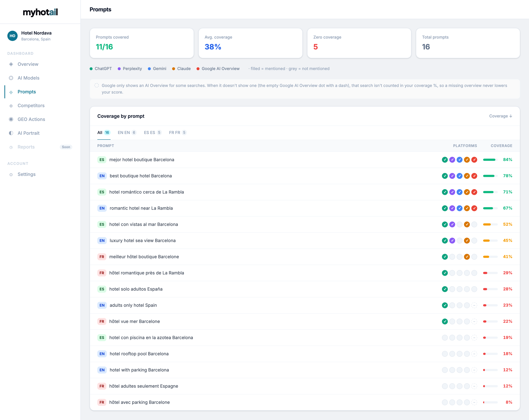Switch to the All 16 tab

[104, 133]
